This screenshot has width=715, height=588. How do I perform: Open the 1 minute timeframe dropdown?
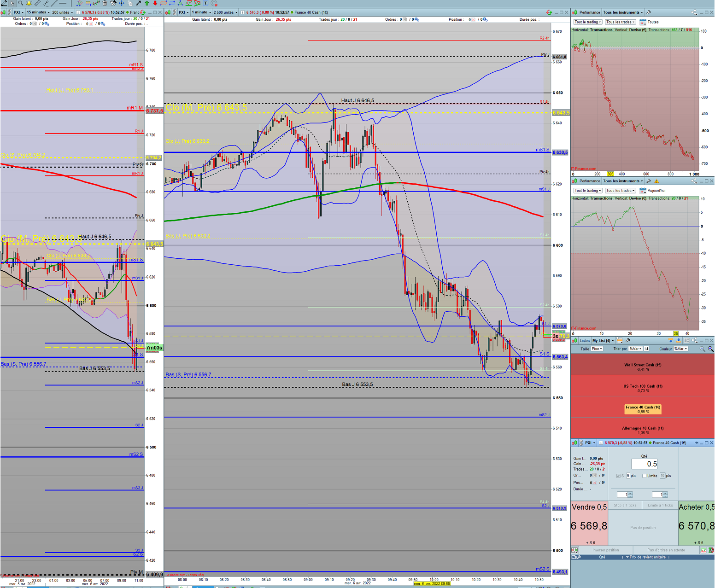[x=201, y=12]
